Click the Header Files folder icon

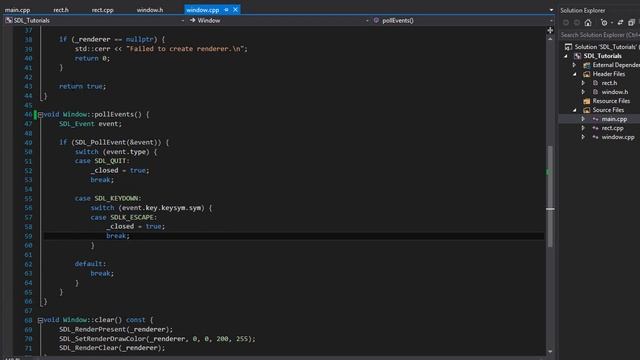(587, 74)
